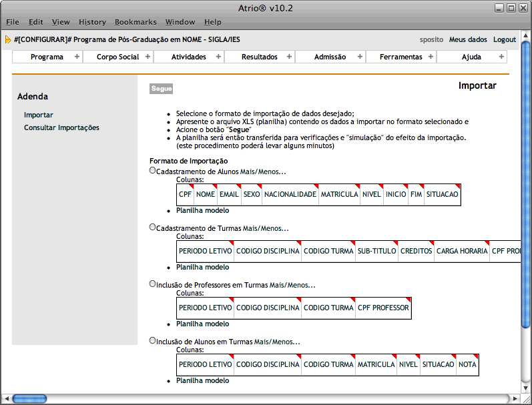Open the Bookmarks menu
This screenshot has height=405, width=532.
(x=136, y=22)
